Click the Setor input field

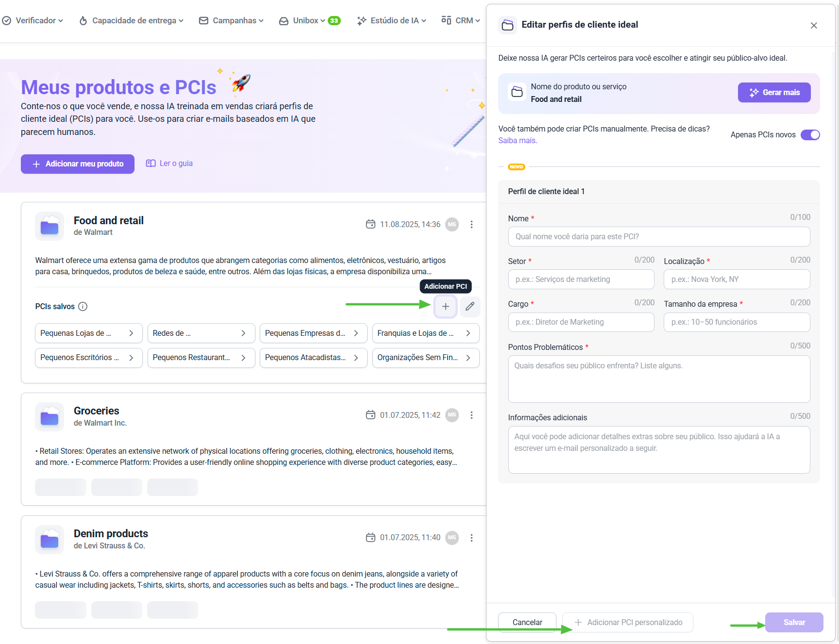pos(581,280)
